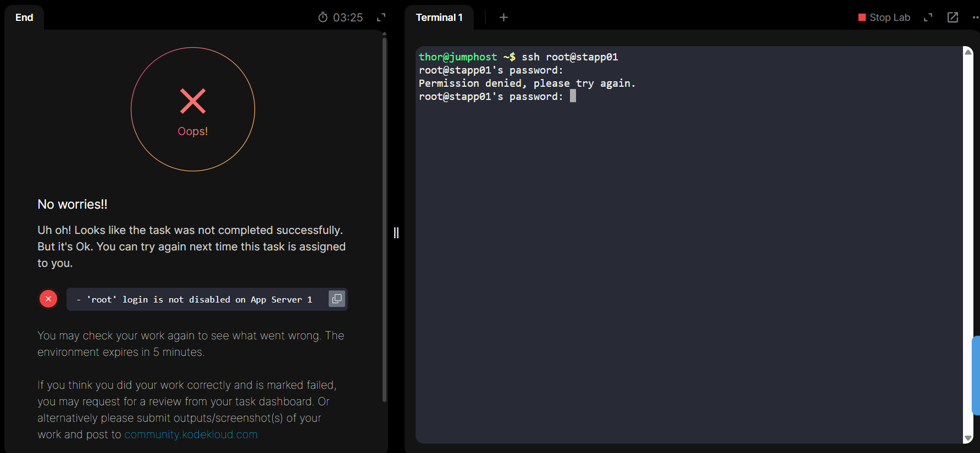This screenshot has width=980, height=453.
Task: Focus the terminal password prompt cursor
Action: (573, 97)
